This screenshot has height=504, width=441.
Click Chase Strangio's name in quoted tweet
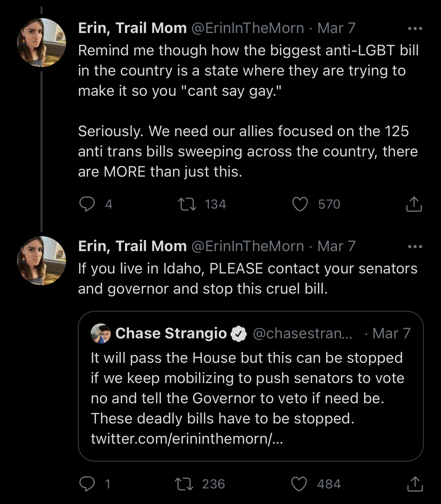[x=171, y=333]
